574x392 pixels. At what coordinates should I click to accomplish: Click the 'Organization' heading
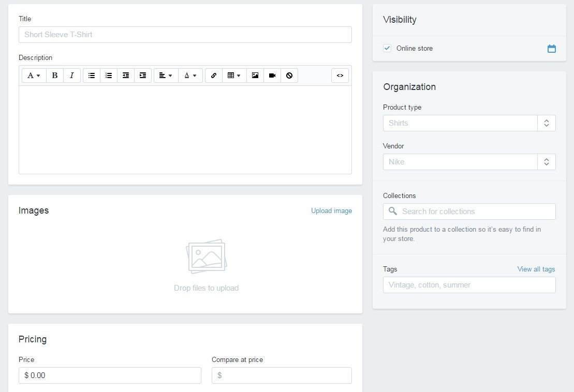409,87
